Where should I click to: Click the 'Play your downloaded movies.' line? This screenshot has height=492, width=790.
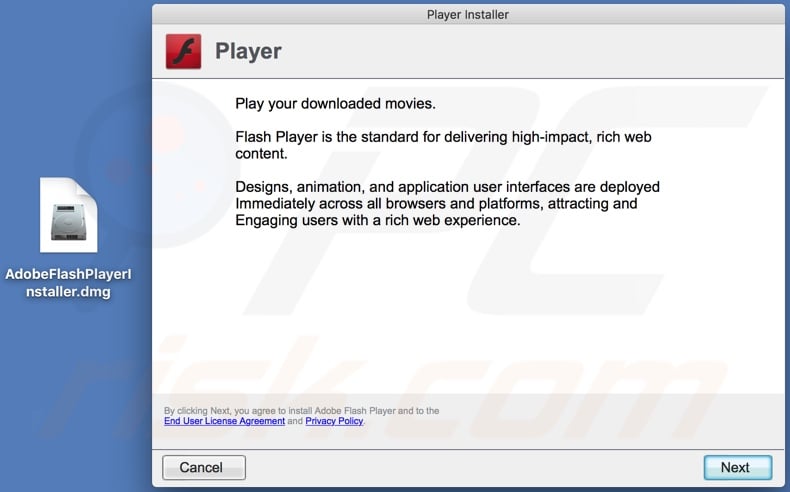pyautogui.click(x=335, y=104)
